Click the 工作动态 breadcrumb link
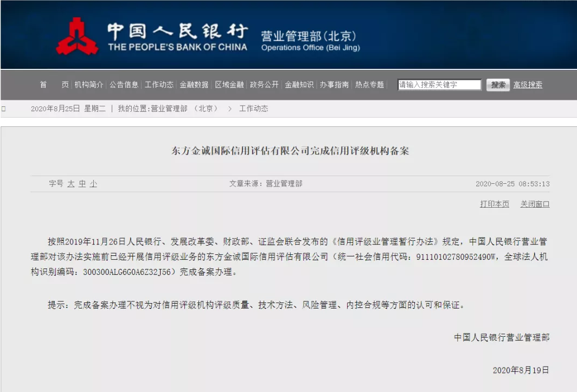This screenshot has height=392, width=577. coord(254,108)
